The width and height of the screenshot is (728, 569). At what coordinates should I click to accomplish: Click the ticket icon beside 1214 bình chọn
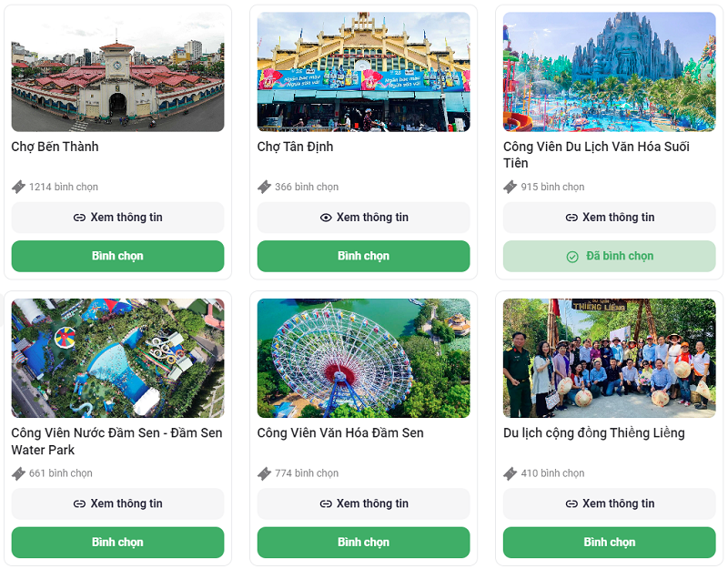[x=18, y=187]
